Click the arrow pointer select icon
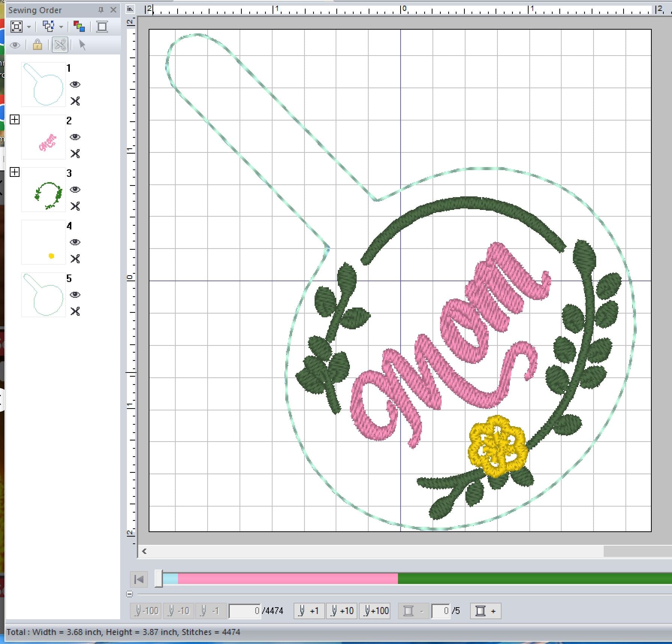The image size is (672, 644). pyautogui.click(x=82, y=45)
